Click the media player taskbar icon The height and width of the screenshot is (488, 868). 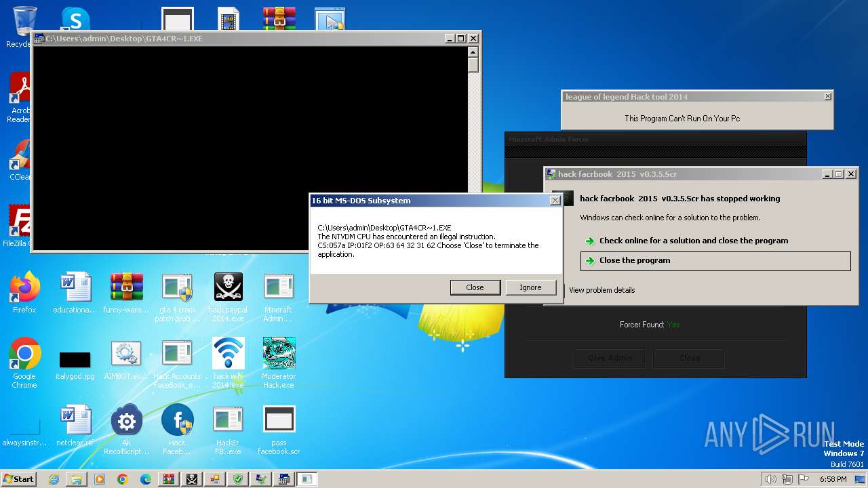click(x=100, y=479)
